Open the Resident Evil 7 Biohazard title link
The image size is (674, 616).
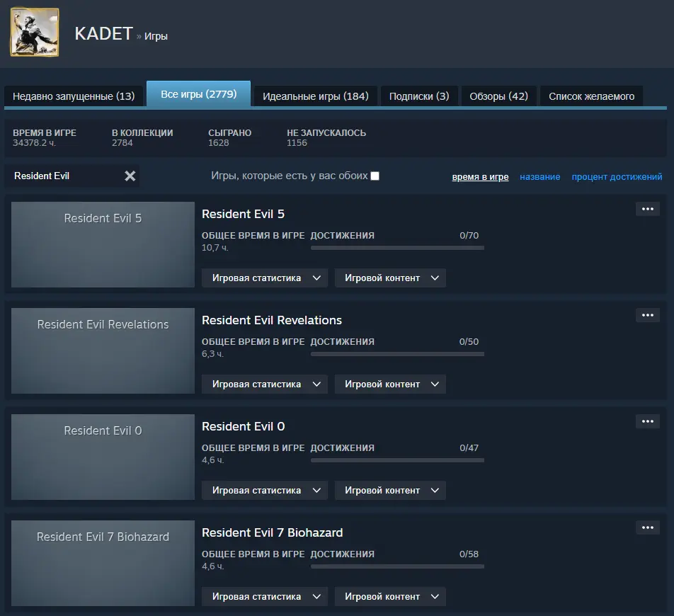click(272, 532)
